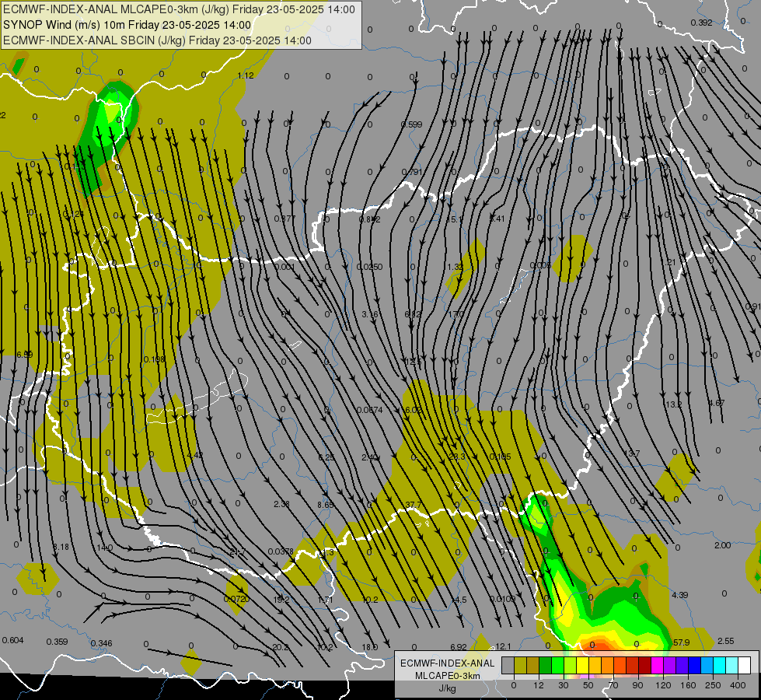Screen dimensions: 761x700
Task: Click the 6.25 value on the map
Action: pyautogui.click(x=326, y=457)
